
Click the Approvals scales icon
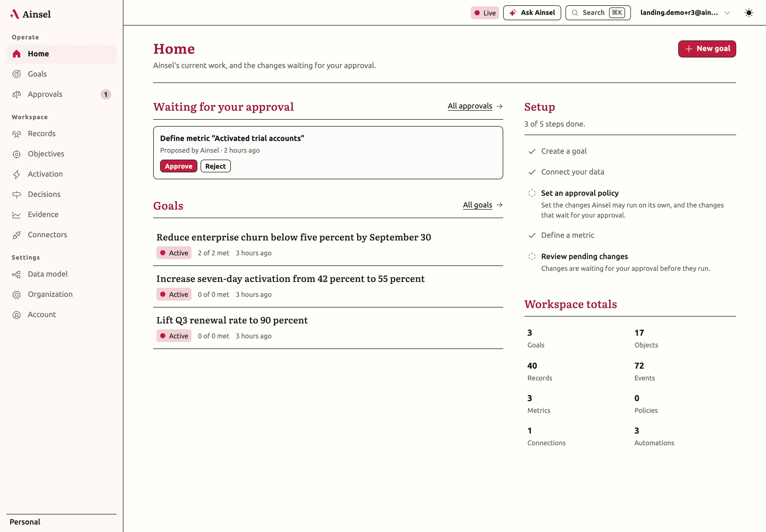(17, 94)
